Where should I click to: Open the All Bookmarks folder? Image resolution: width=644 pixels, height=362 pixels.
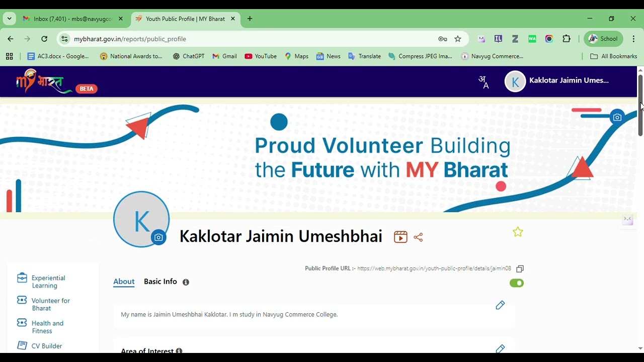(x=614, y=56)
